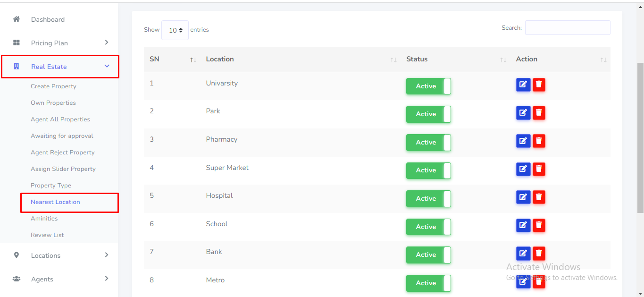
Task: Sort the table by Location column
Action: click(220, 59)
